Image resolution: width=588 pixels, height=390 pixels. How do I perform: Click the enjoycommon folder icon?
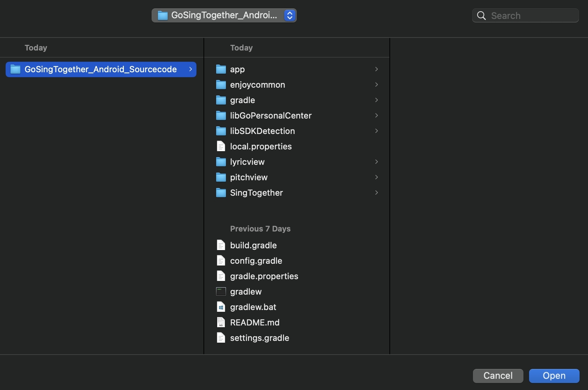(221, 85)
